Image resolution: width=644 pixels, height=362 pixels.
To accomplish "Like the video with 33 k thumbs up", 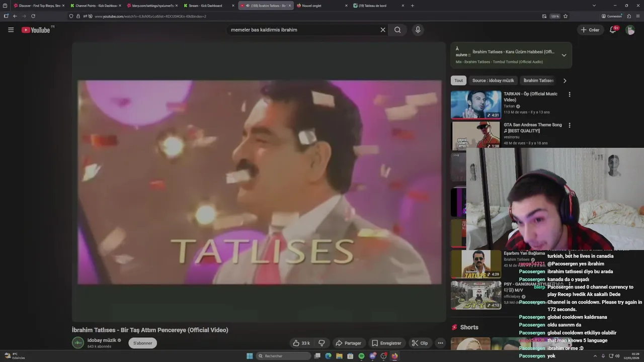I will tap(301, 343).
